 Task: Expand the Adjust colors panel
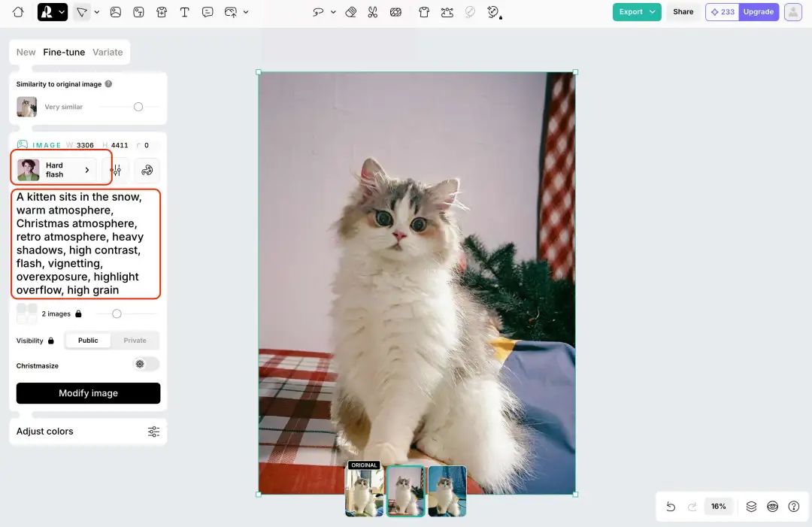pyautogui.click(x=88, y=432)
